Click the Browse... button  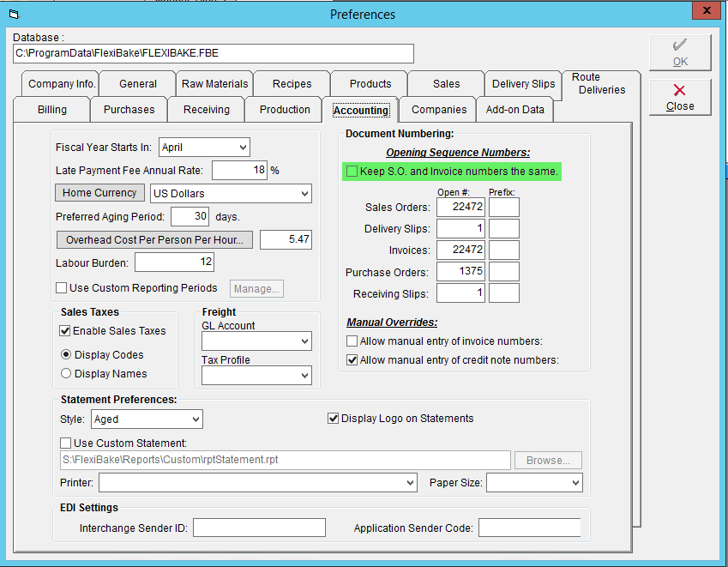pyautogui.click(x=548, y=460)
